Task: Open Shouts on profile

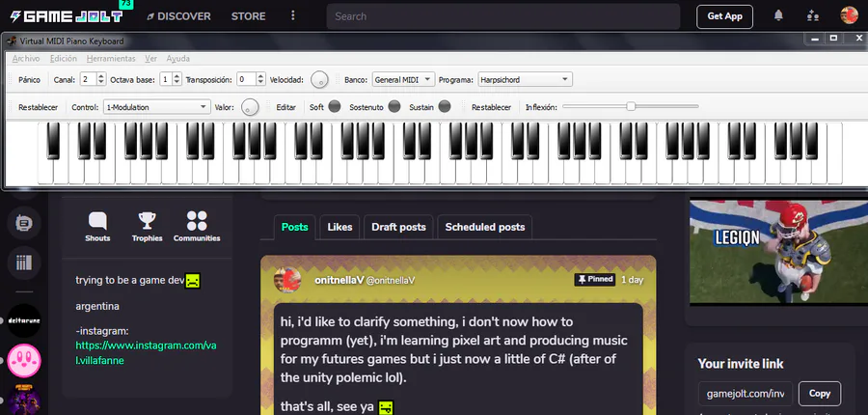Action: (97, 227)
